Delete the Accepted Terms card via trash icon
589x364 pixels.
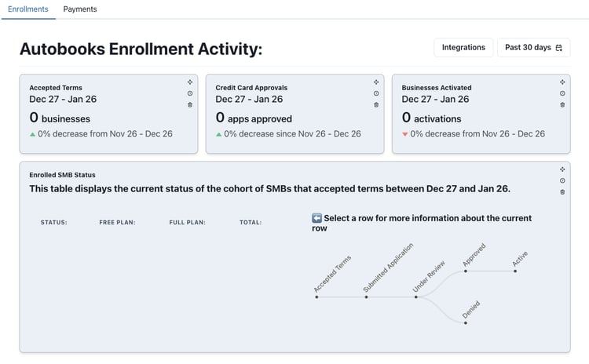[190, 104]
